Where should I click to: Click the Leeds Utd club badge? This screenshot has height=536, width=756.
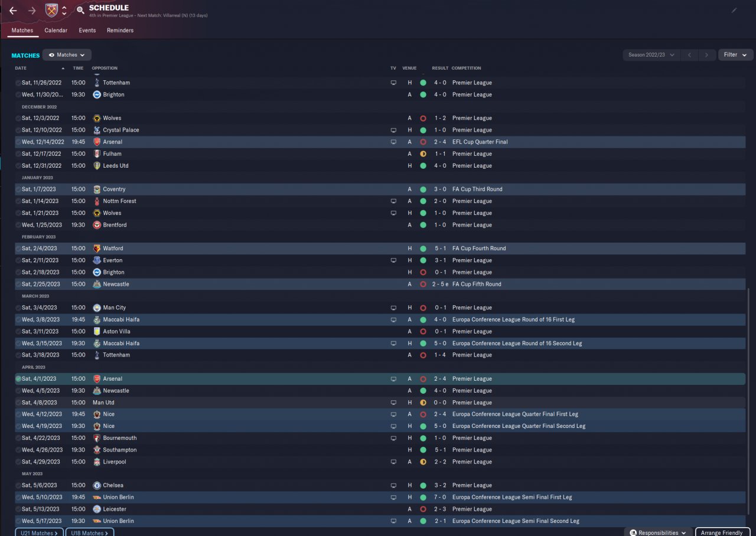coord(97,165)
